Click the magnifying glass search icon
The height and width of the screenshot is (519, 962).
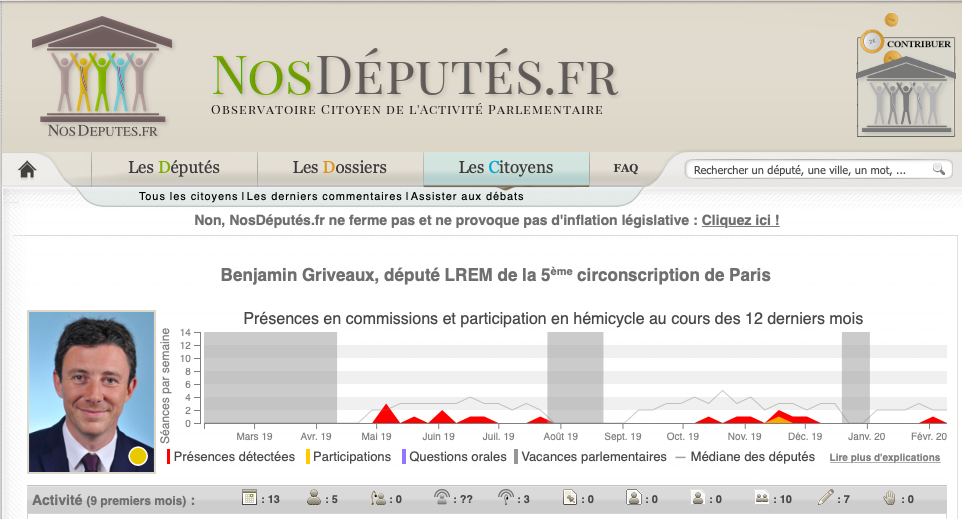(938, 170)
